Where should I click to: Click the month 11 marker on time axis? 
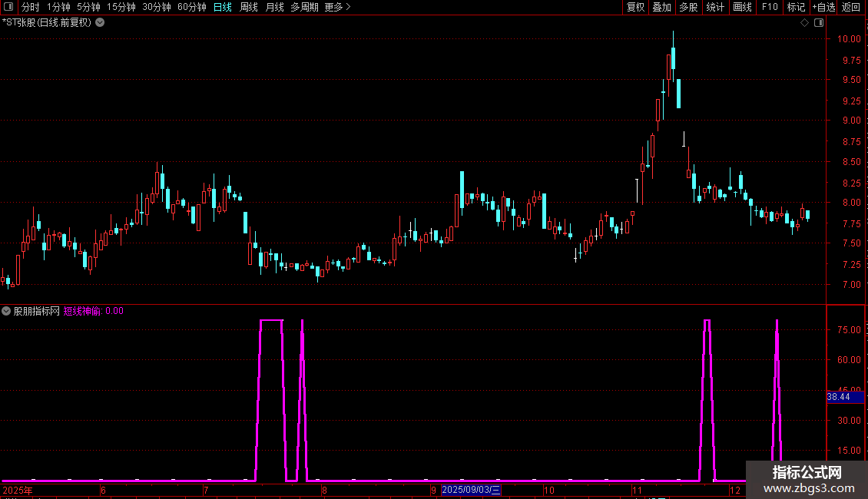pos(637,491)
